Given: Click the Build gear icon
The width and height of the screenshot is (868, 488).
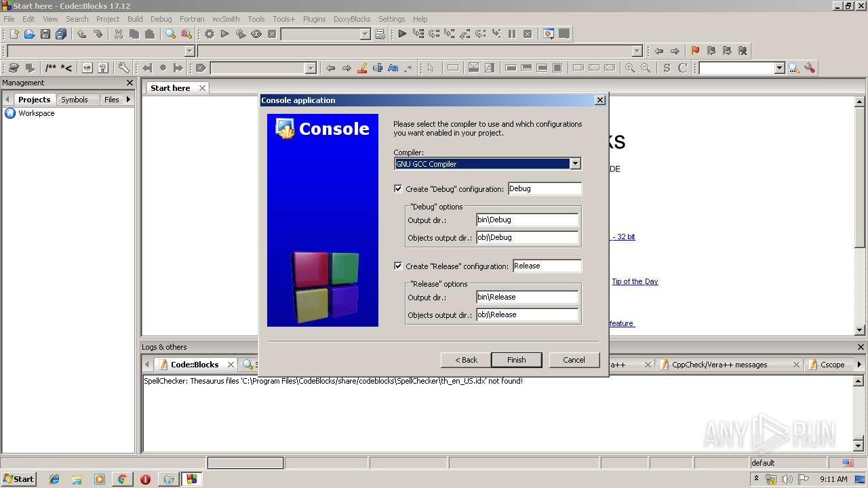Looking at the screenshot, I should [209, 34].
